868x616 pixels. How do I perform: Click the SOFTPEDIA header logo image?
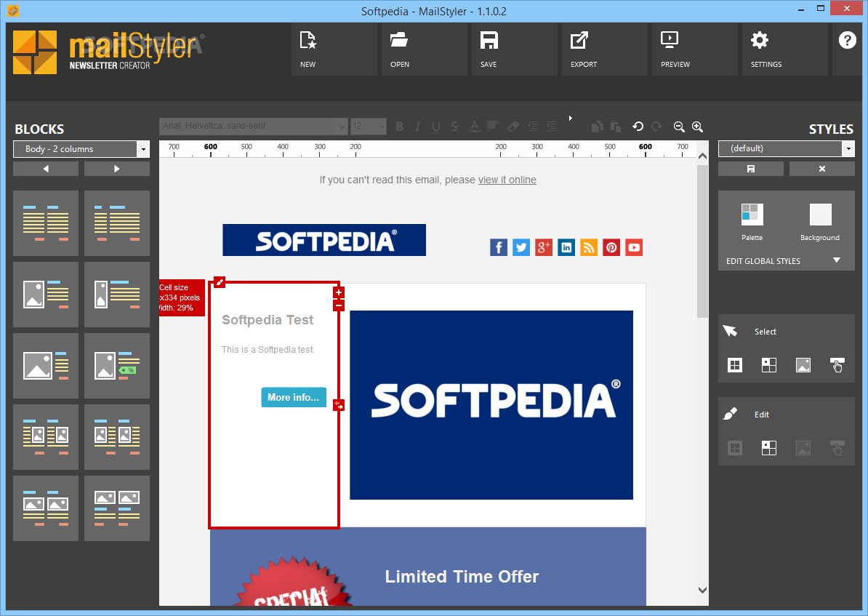point(324,240)
